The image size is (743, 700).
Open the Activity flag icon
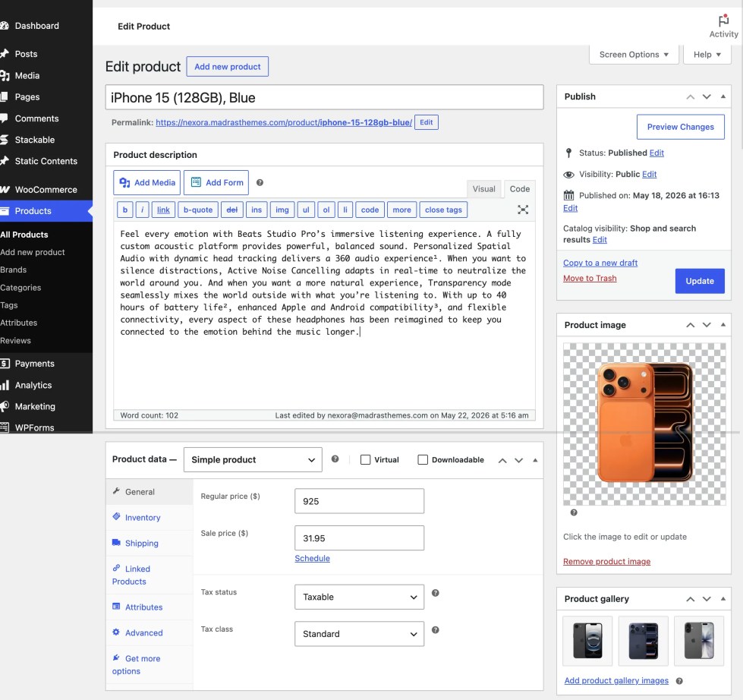(x=723, y=20)
